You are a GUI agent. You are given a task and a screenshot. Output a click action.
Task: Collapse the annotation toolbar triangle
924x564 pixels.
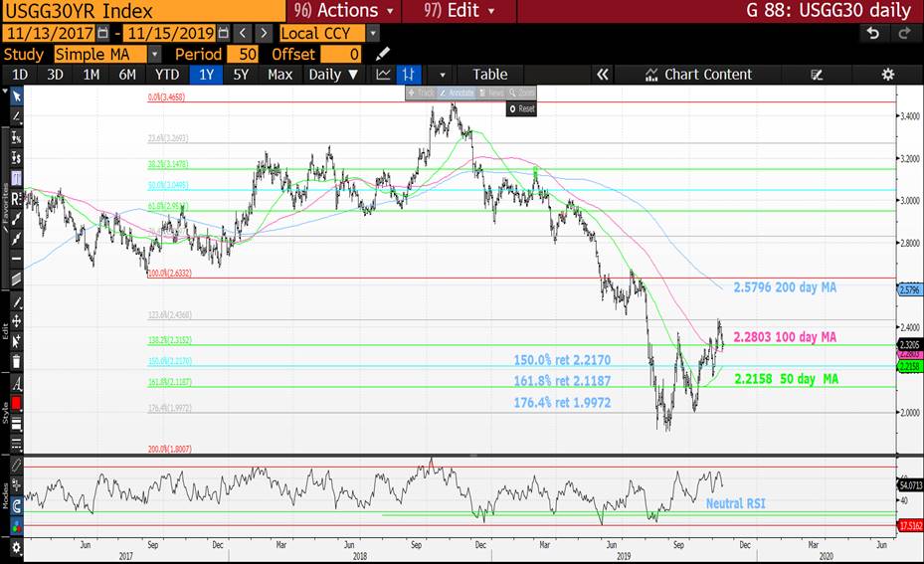point(5,92)
